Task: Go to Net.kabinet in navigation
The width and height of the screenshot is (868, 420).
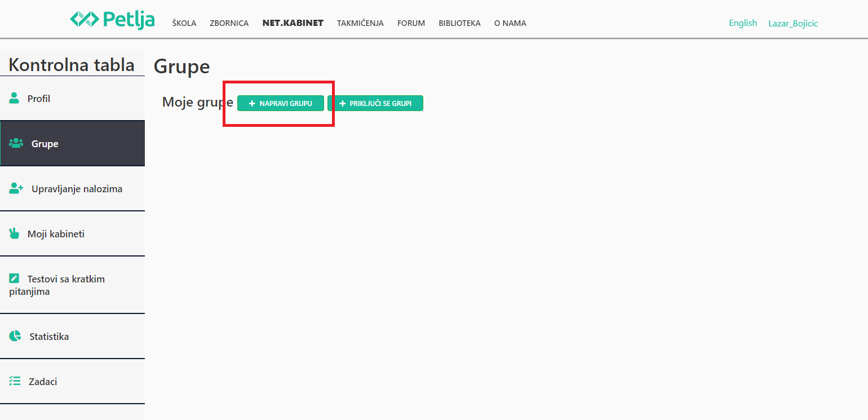Action: click(x=293, y=23)
